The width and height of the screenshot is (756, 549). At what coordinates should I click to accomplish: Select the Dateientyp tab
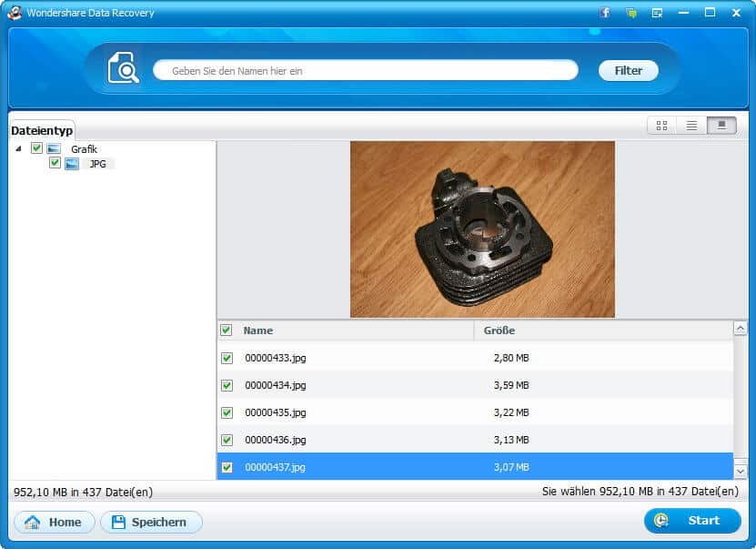coord(42,130)
